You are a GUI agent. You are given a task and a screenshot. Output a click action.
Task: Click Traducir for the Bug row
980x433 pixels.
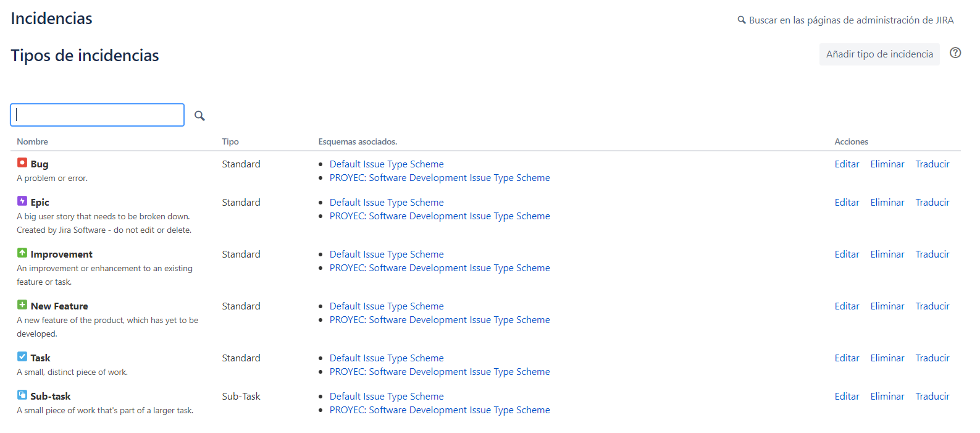point(932,164)
